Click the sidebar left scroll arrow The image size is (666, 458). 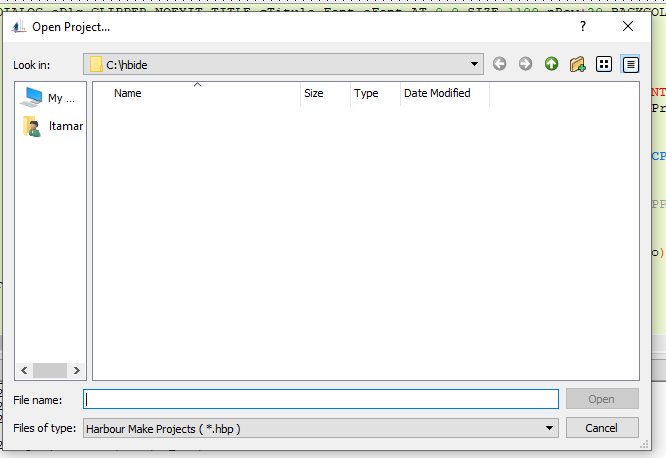pos(24,370)
